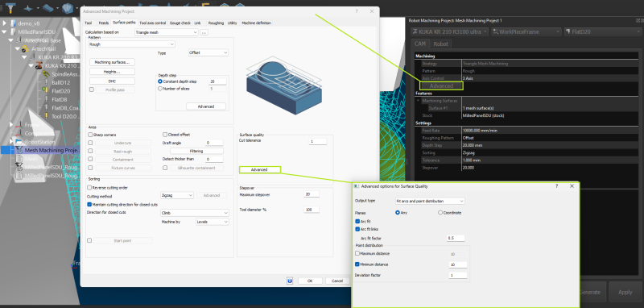Choose the Any planes radio button
Screen dimensions: 644x308
pyautogui.click(x=398, y=213)
